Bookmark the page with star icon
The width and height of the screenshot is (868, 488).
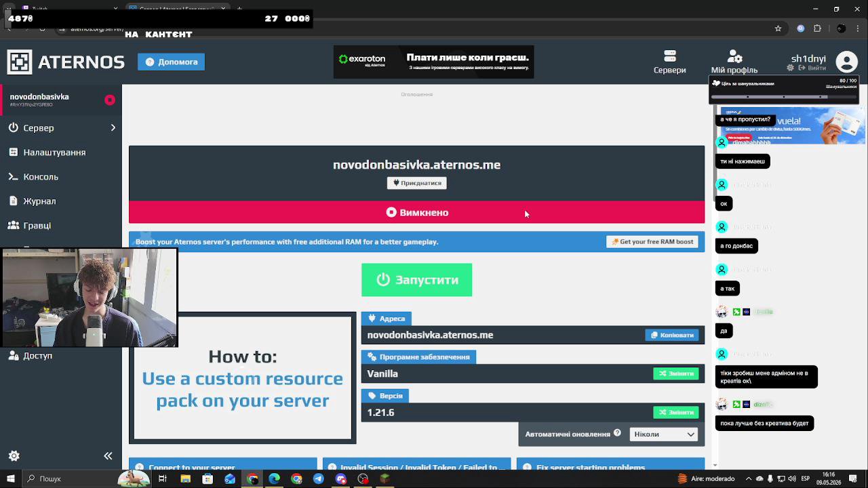point(778,28)
